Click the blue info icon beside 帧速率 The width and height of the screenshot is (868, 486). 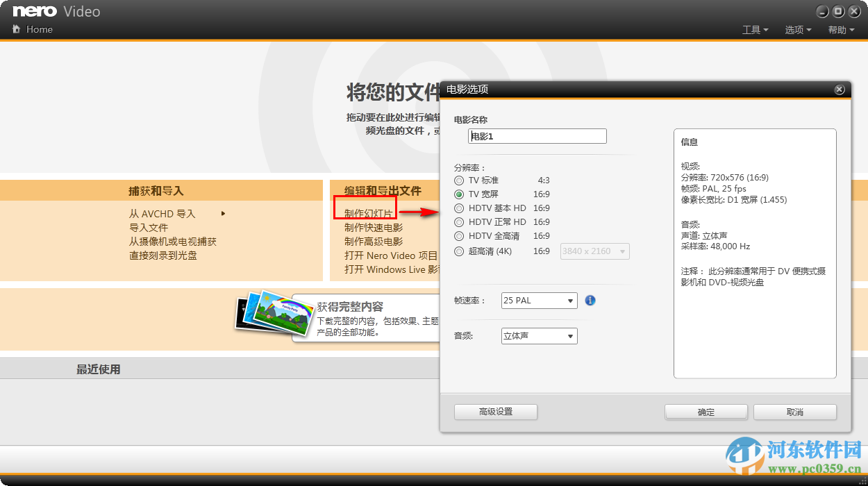pyautogui.click(x=590, y=300)
